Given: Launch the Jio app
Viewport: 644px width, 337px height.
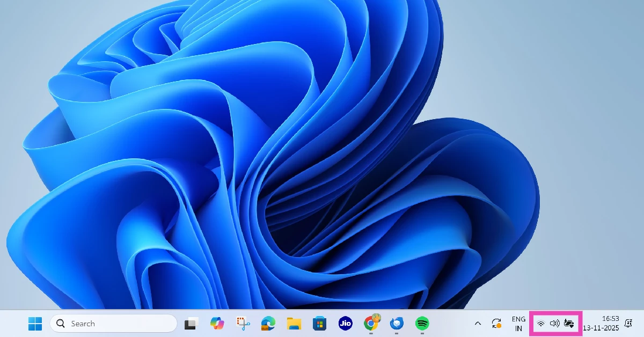Looking at the screenshot, I should (345, 324).
